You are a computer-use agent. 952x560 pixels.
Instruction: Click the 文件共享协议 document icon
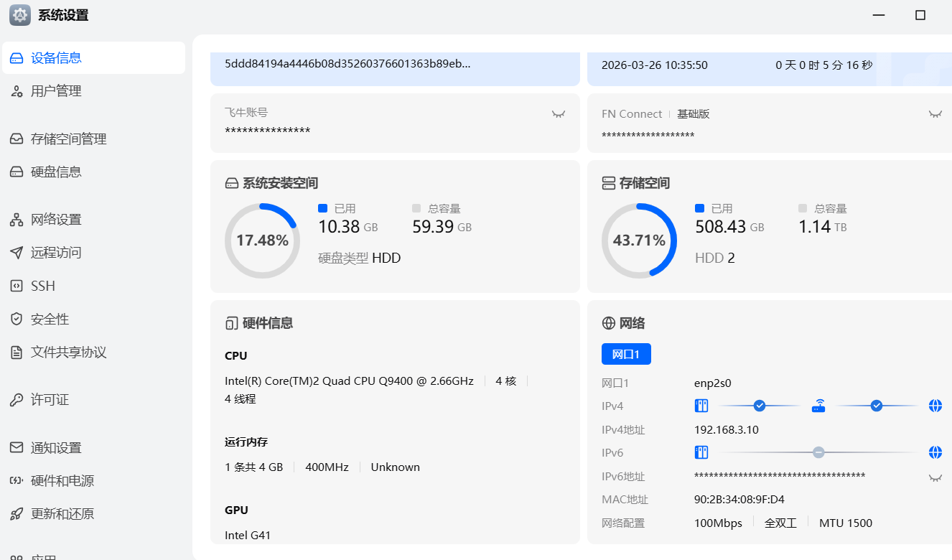(x=17, y=352)
